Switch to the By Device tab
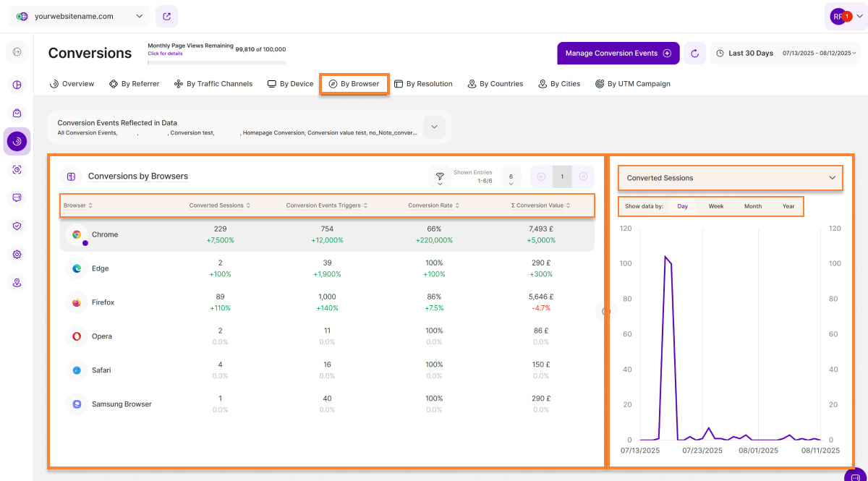This screenshot has height=481, width=868. pyautogui.click(x=290, y=84)
